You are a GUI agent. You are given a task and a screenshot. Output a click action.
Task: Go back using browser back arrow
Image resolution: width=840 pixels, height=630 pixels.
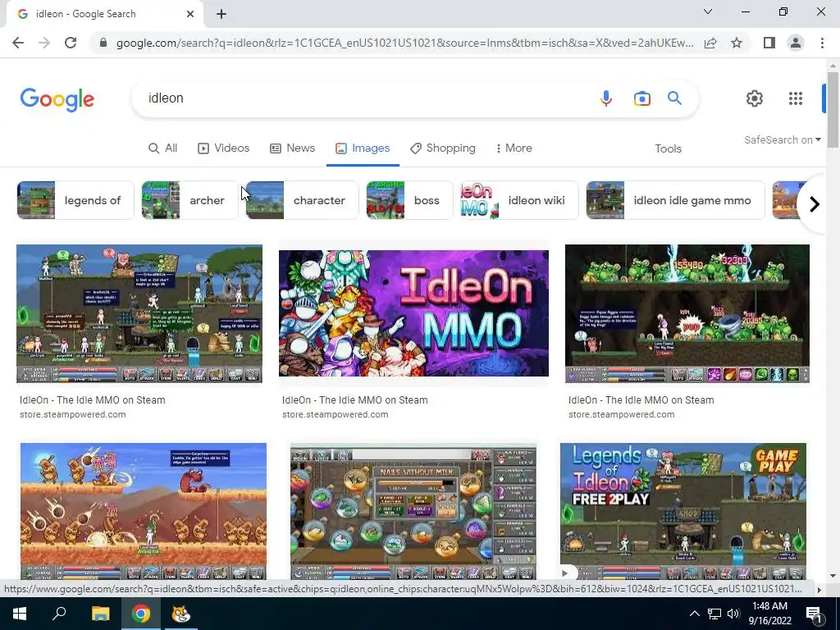pos(18,43)
